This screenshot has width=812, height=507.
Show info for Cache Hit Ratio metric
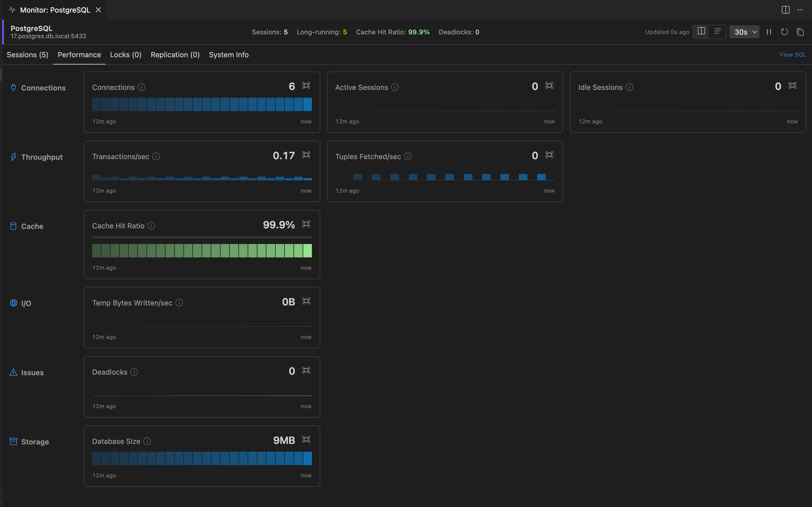pyautogui.click(x=151, y=226)
